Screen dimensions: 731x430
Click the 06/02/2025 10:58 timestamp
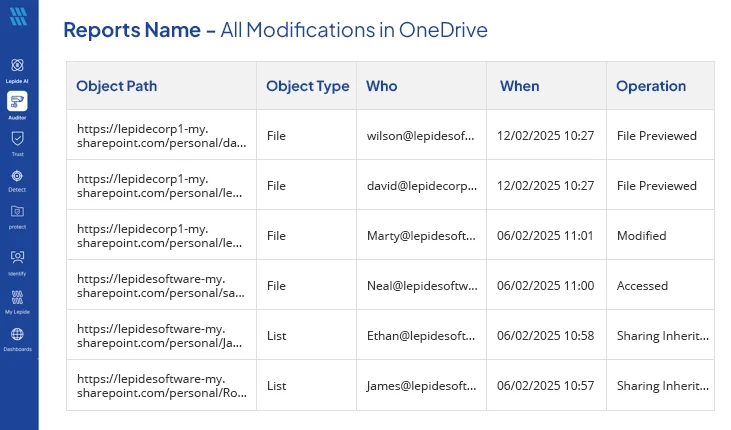pos(545,336)
